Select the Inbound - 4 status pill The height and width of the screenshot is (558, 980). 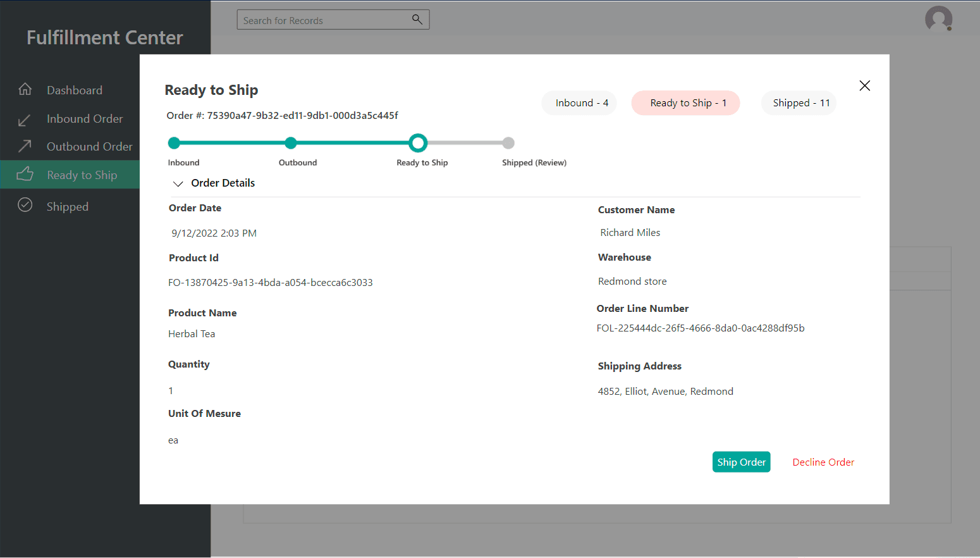click(581, 103)
